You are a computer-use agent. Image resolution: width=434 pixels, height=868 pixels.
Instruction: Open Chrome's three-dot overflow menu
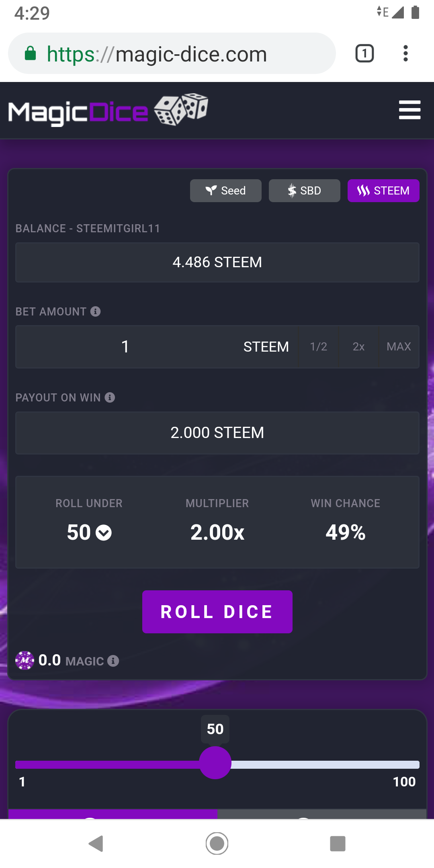point(405,53)
